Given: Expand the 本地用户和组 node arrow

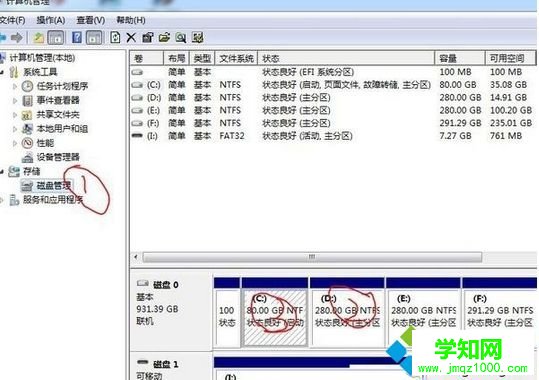Looking at the screenshot, I should pos(15,129).
